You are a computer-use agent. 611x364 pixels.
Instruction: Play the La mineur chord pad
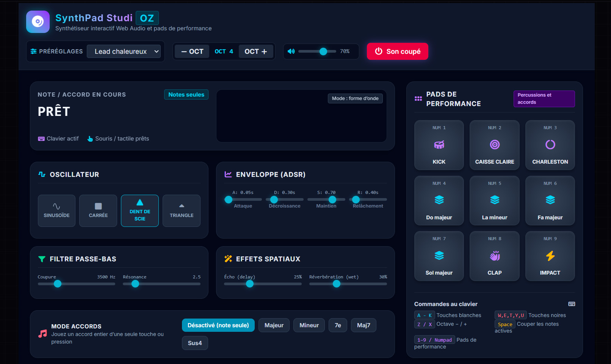[495, 201]
